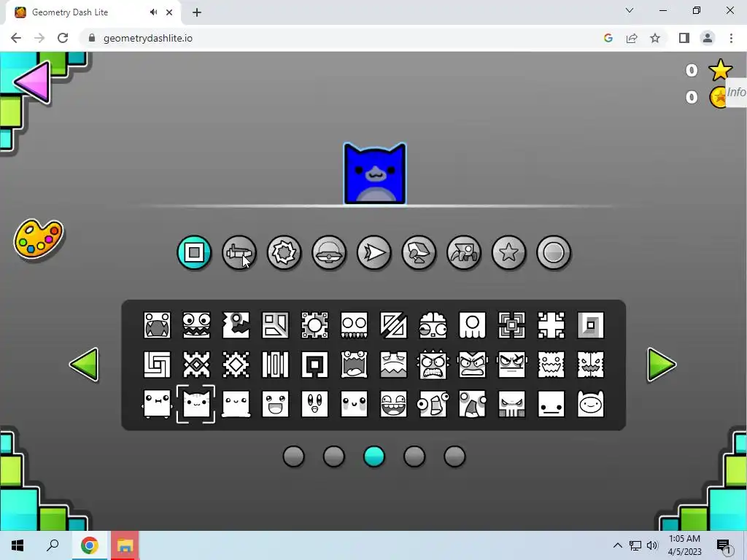The image size is (747, 560).
Task: Switch to the robot category tab
Action: point(419,252)
